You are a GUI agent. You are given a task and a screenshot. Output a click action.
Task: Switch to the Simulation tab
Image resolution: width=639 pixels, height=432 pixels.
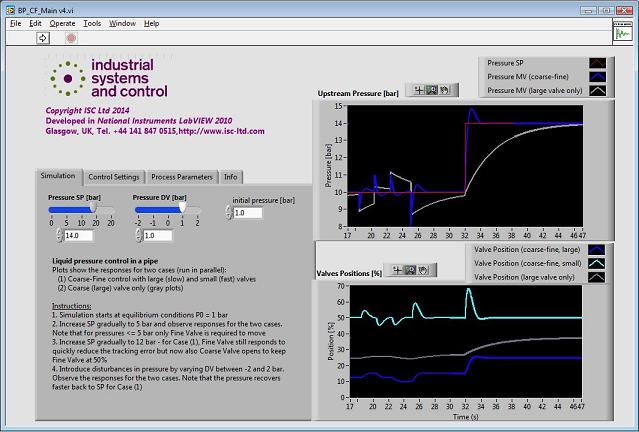coord(58,176)
